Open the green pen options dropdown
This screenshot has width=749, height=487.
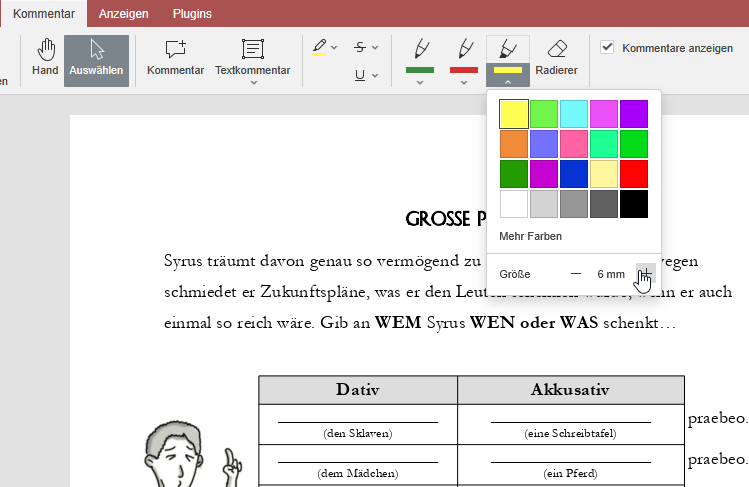pos(420,82)
